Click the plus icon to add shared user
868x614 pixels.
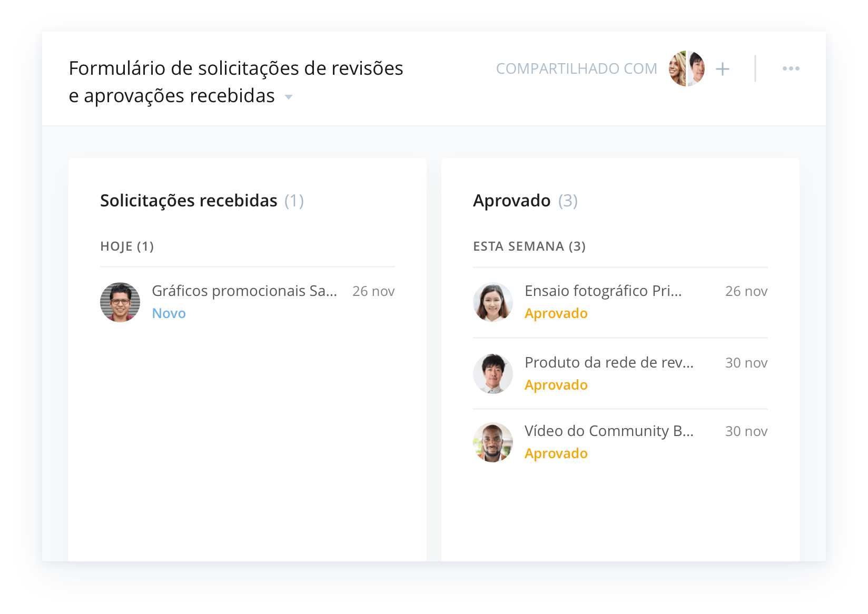click(723, 69)
